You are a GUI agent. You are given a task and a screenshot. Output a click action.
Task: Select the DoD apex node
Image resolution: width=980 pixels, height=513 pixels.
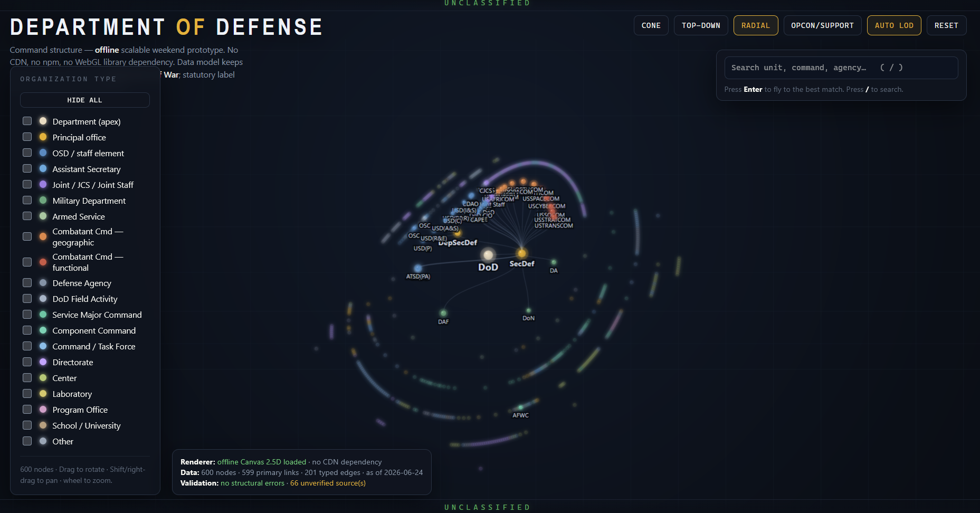coord(488,255)
